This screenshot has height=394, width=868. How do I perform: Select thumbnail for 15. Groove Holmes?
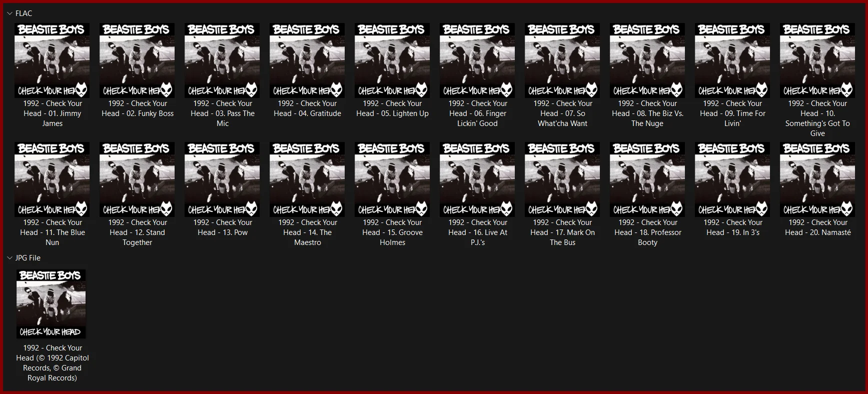click(392, 179)
